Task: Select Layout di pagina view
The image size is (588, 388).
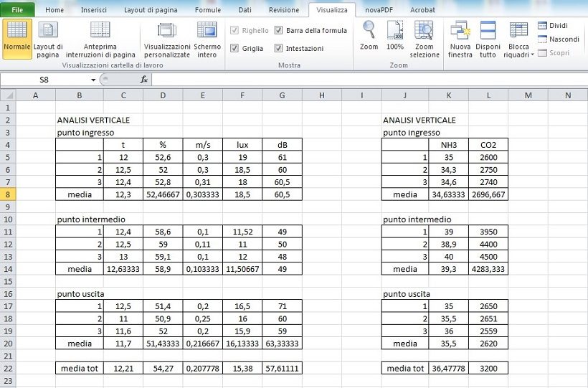Action: click(x=48, y=39)
